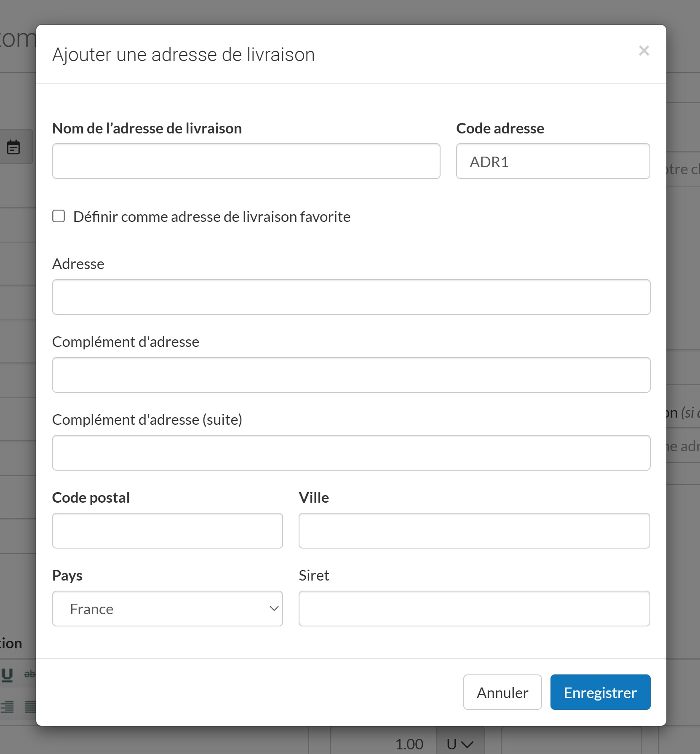Select the Complément d'adresse input
The width and height of the screenshot is (700, 754).
351,375
